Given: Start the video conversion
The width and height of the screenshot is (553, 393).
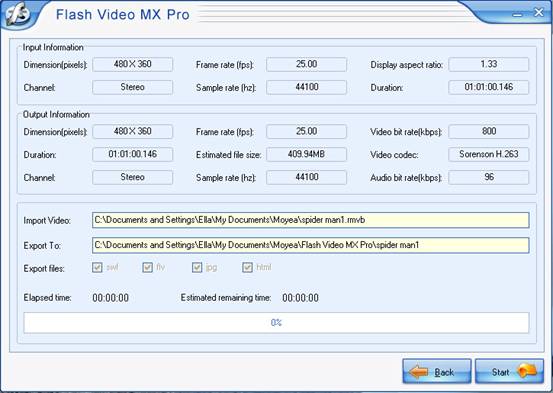Looking at the screenshot, I should coord(509,371).
